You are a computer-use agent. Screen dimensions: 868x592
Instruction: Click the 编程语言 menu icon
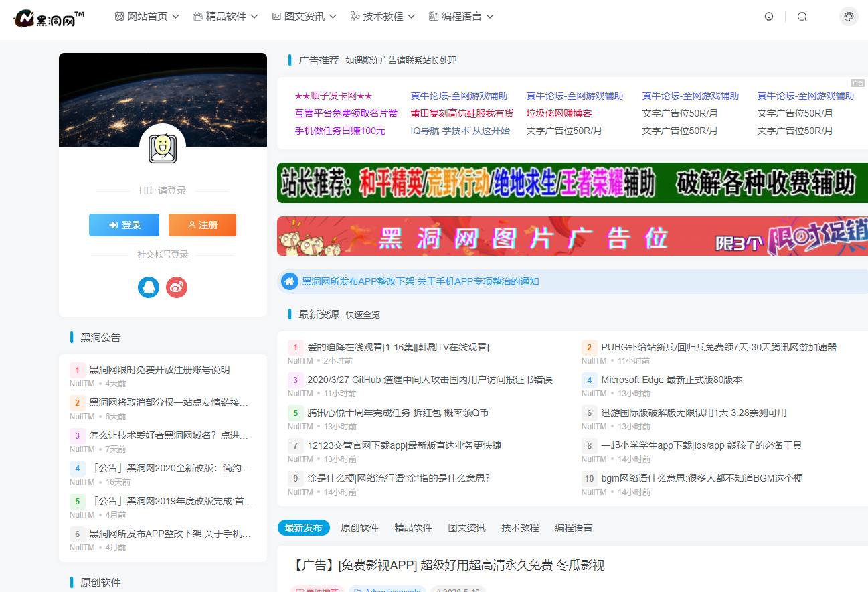coord(434,17)
